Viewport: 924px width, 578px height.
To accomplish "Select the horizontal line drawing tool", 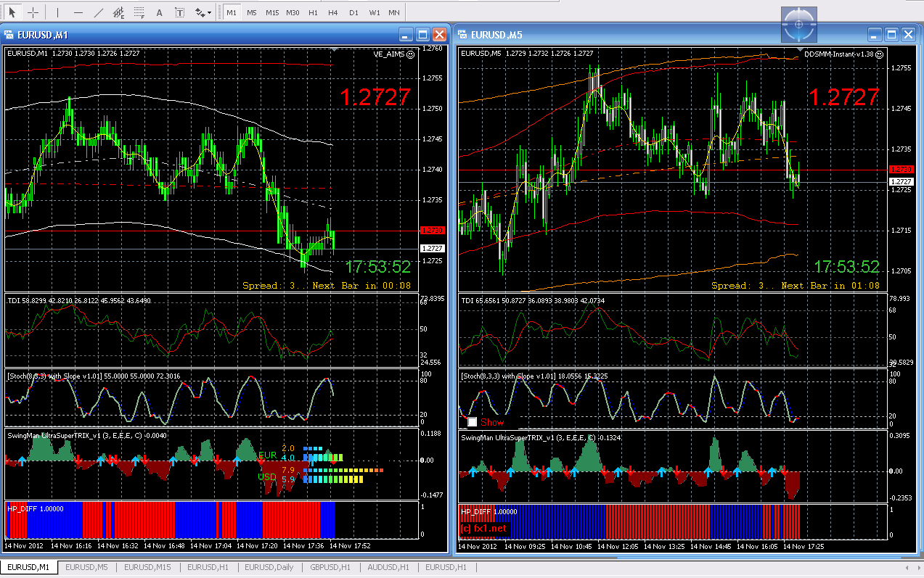I will [x=78, y=12].
